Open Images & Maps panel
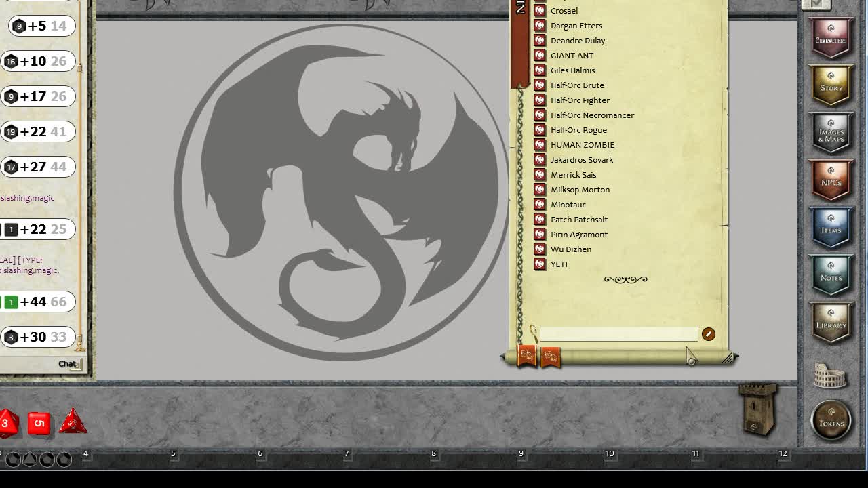The height and width of the screenshot is (488, 868). [x=831, y=131]
